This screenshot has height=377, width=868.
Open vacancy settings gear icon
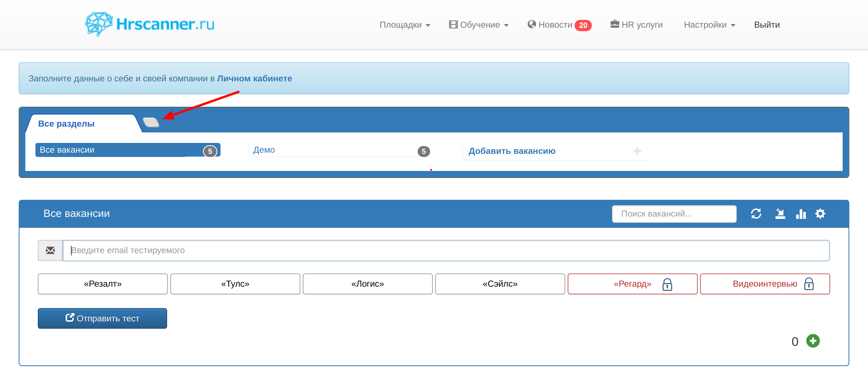[x=820, y=214]
